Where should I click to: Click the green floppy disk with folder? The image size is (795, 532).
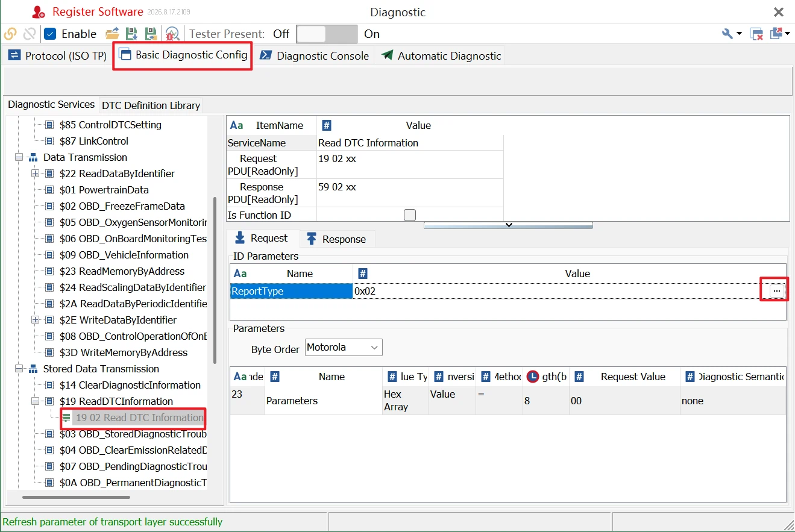[151, 34]
